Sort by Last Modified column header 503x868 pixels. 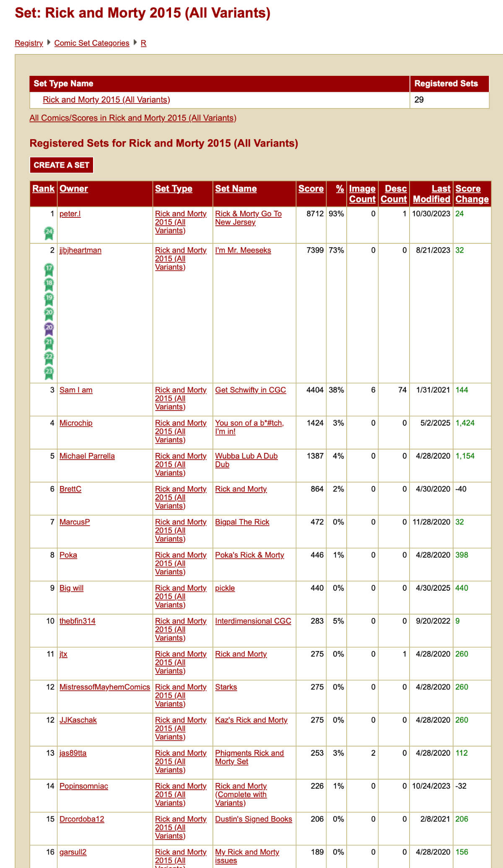(x=432, y=194)
